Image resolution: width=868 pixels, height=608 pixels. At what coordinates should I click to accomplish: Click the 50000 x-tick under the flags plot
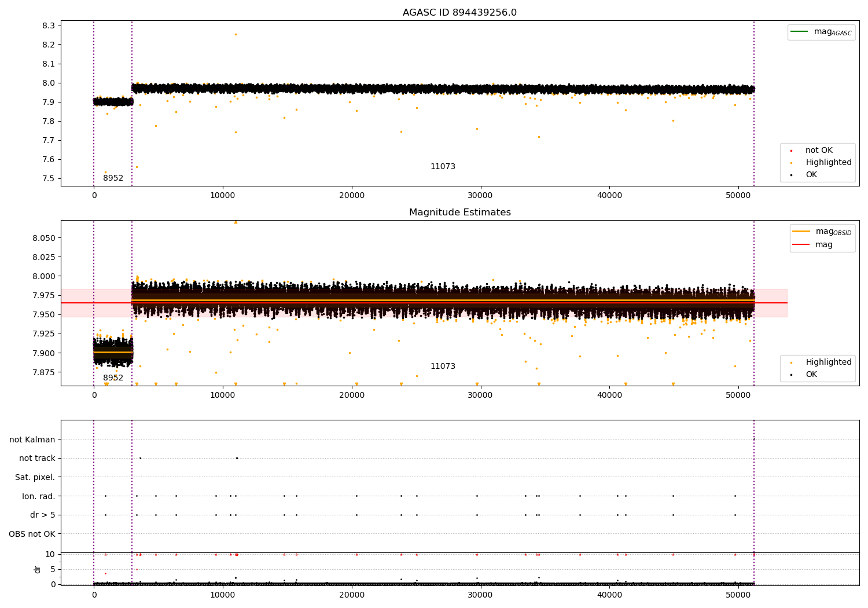pos(738,595)
